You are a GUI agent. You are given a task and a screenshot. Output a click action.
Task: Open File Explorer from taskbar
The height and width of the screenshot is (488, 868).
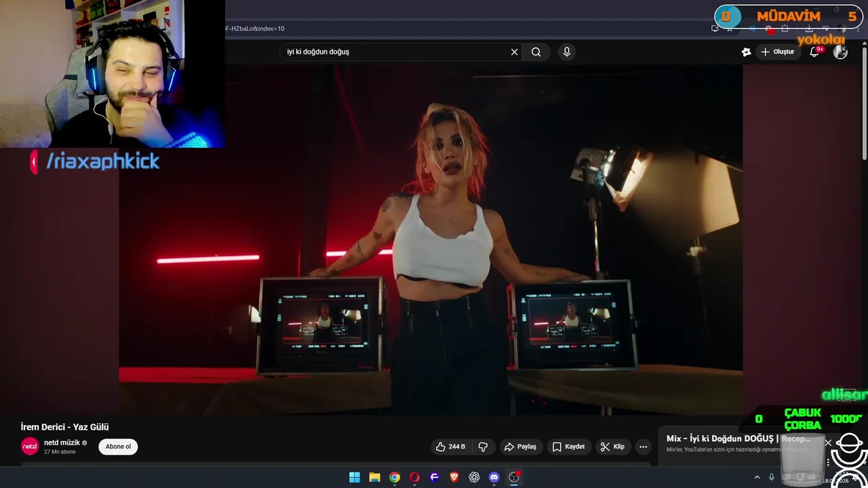[x=374, y=477]
